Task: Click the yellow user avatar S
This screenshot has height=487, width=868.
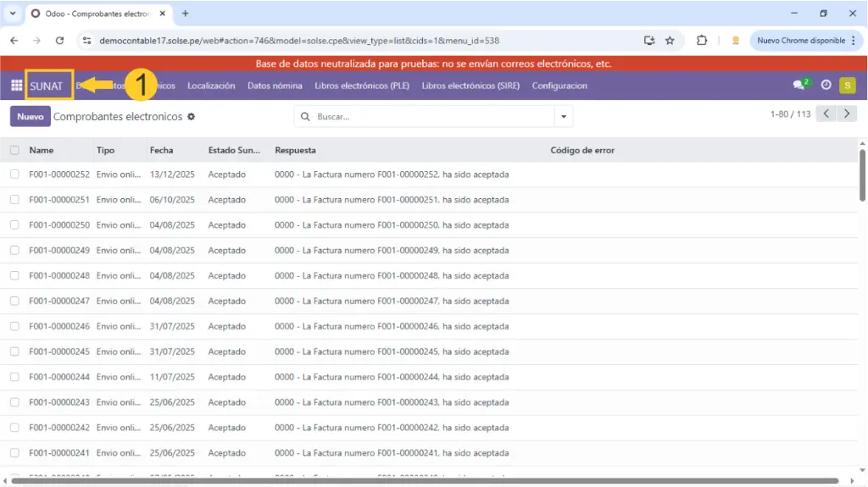Action: 847,86
